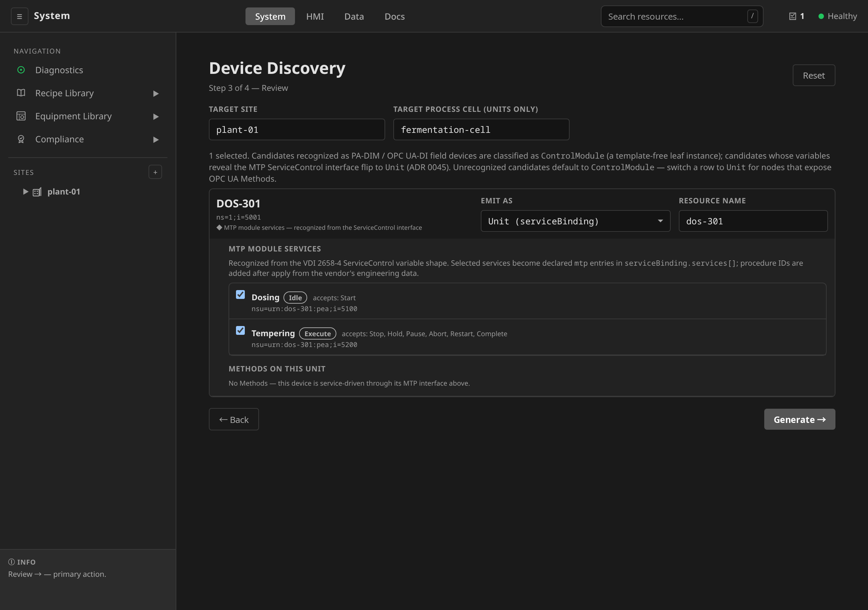Switch to the HMI tab

point(315,16)
